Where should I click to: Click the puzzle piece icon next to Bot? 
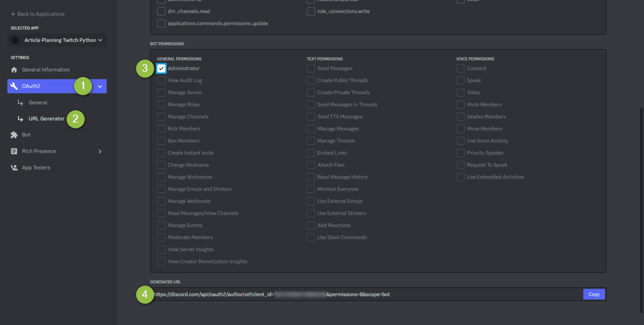14,135
